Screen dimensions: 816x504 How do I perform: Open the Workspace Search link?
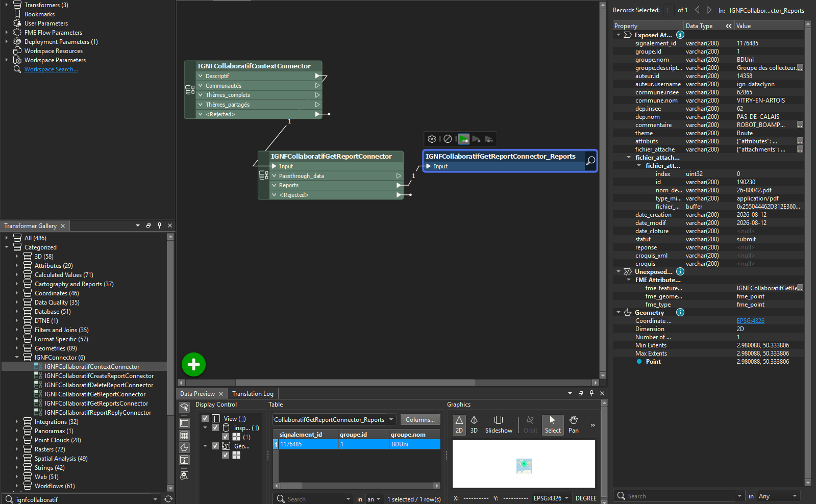(51, 69)
